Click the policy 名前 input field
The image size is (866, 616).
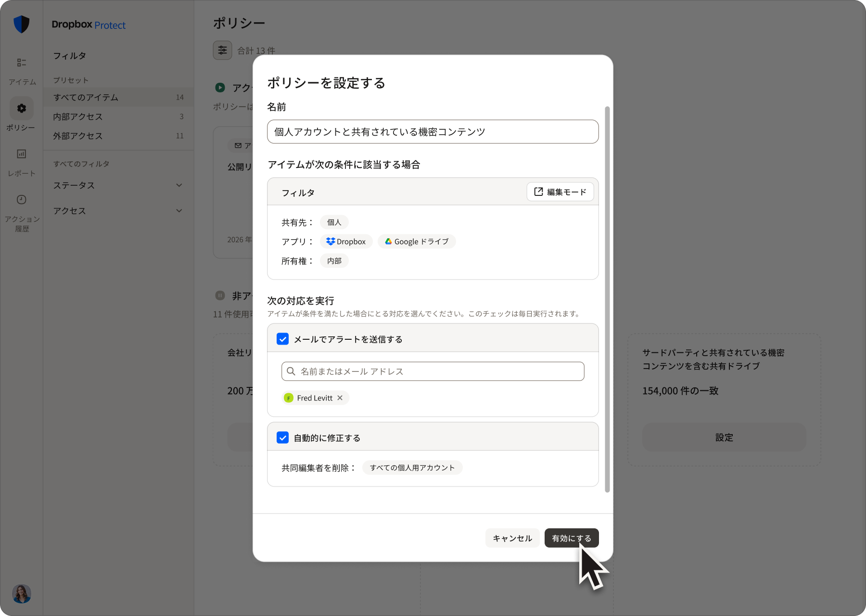[433, 131]
